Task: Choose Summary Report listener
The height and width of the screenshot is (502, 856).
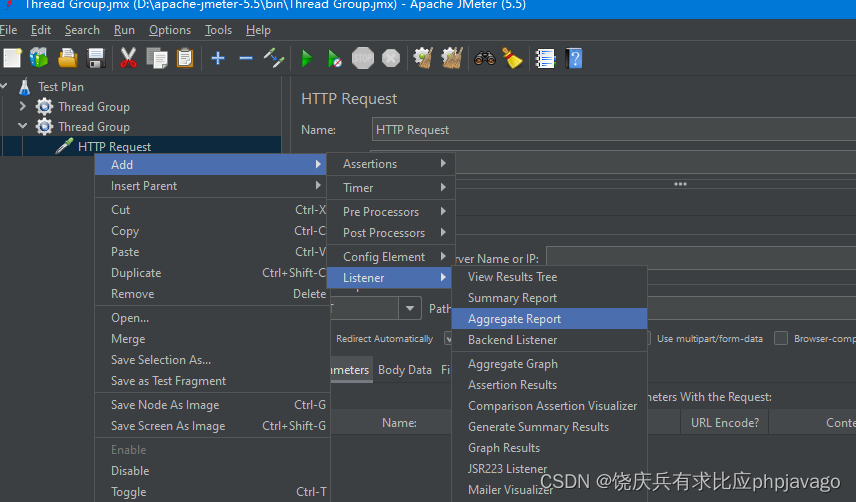Action: 549,298
